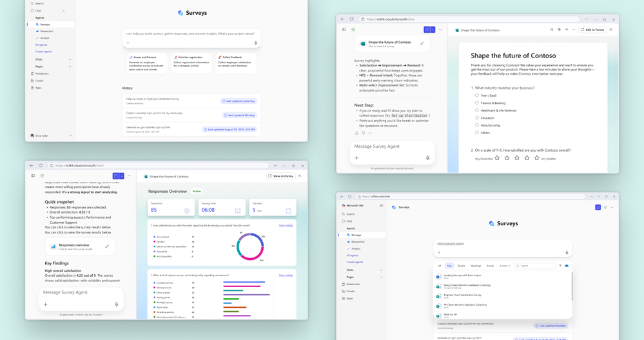Open new chat dropdown arrow in Contoso survey preview window
This screenshot has width=644, height=340.
click(433, 30)
